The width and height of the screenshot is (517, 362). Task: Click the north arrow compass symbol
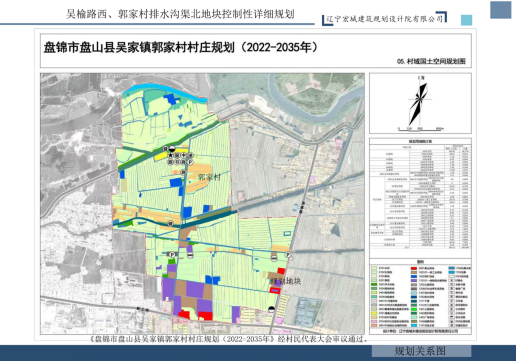419,102
